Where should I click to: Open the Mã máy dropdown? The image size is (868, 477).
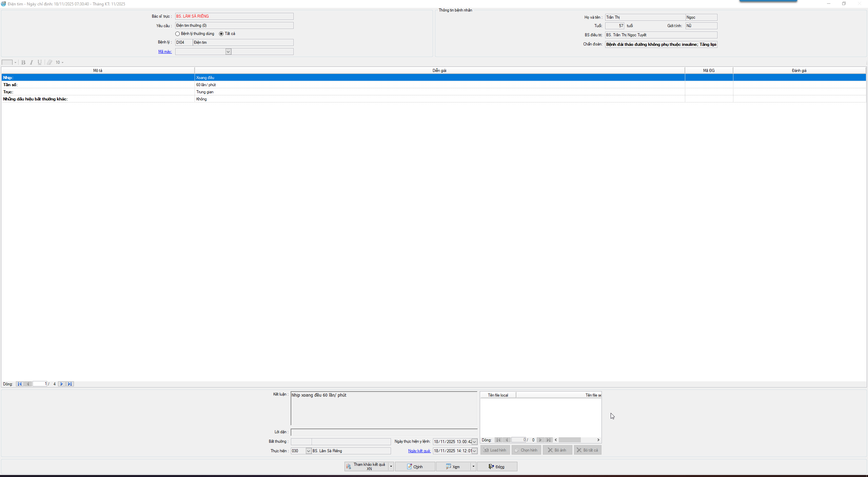(228, 52)
